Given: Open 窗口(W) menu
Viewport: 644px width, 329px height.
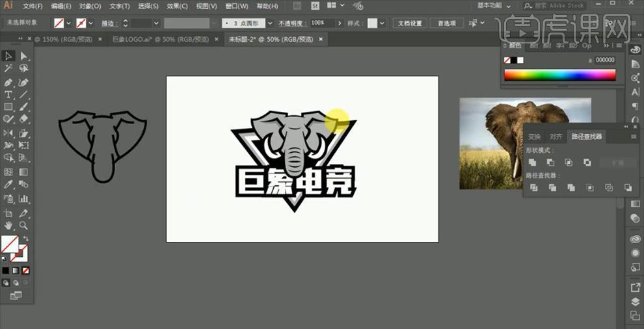Looking at the screenshot, I should (x=237, y=6).
